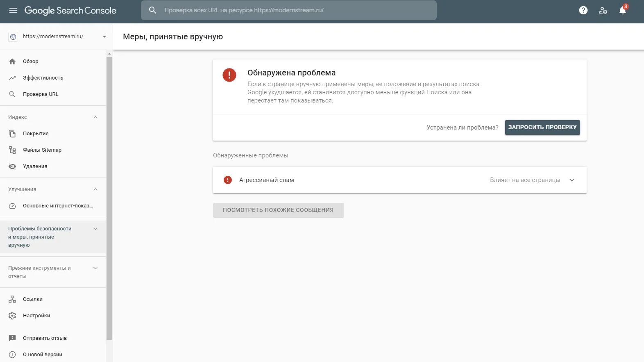Open Основные интернет-показатели report

(x=53, y=206)
